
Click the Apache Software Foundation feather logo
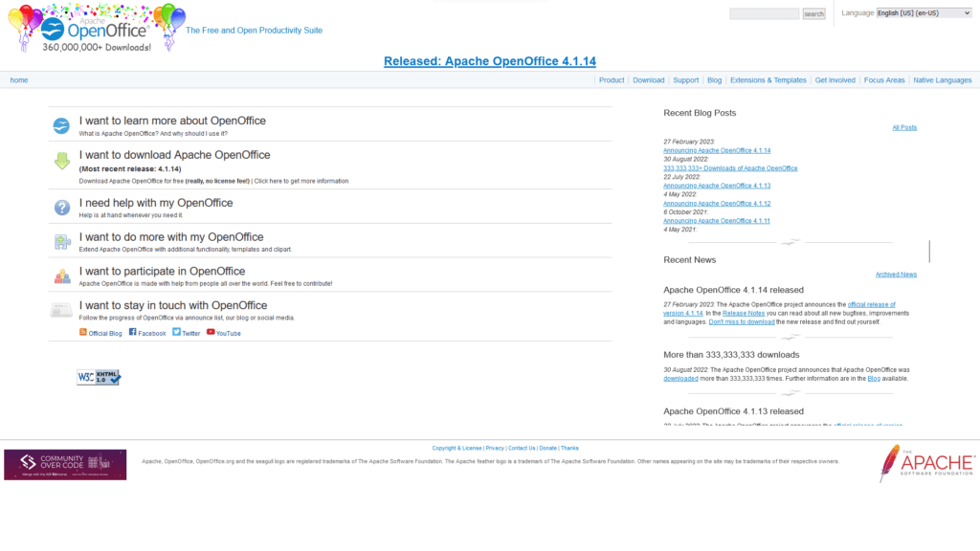[x=926, y=463]
